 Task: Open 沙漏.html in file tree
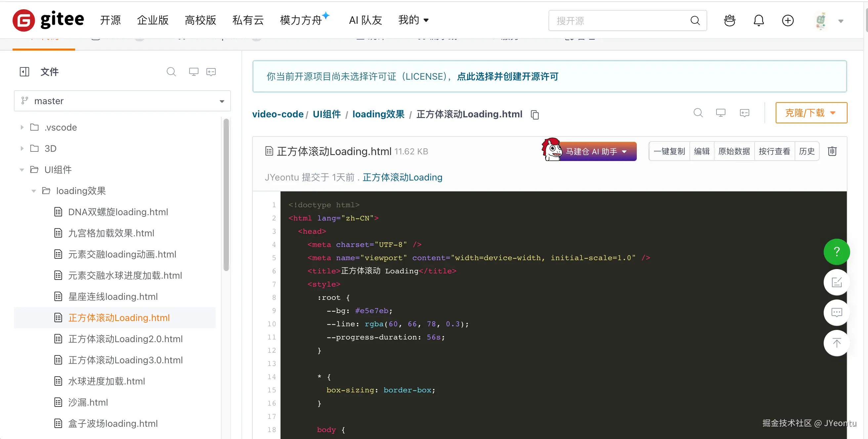[x=88, y=402]
